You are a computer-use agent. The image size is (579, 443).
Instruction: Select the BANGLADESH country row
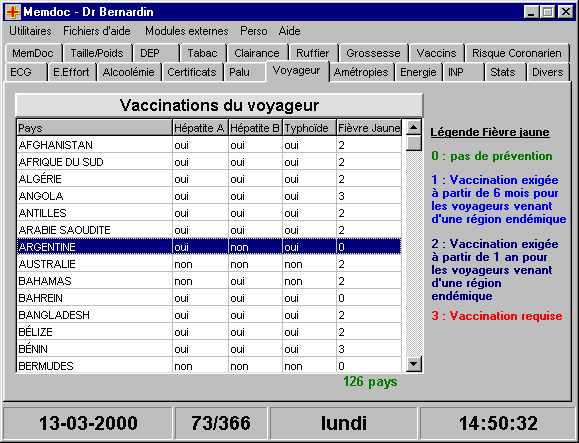209,315
